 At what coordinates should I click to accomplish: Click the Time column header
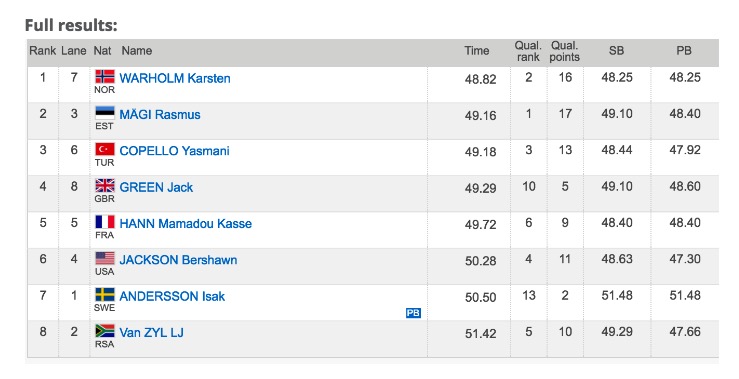click(476, 51)
